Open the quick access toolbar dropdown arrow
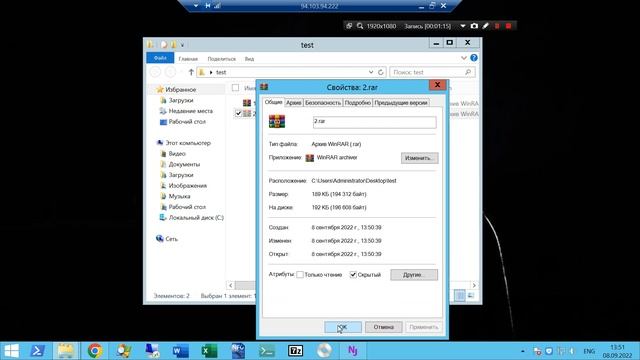This screenshot has width=640, height=360. (182, 45)
